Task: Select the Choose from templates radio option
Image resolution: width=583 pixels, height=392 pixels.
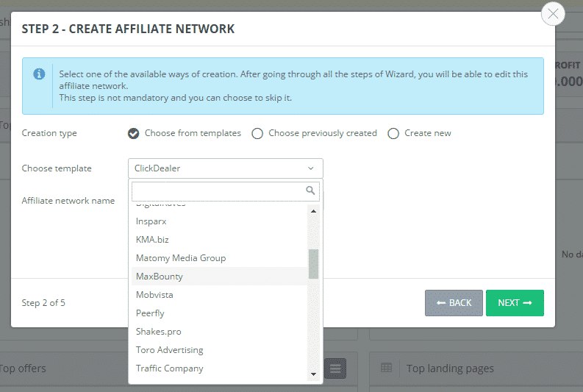Action: [133, 133]
